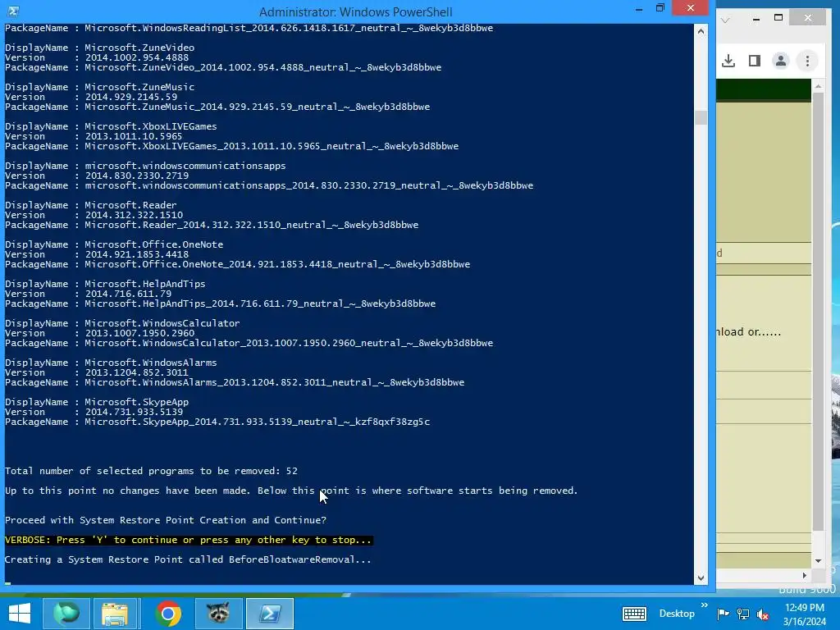Expand the Desktop toolbar double chevron
The width and height of the screenshot is (840, 630).
coord(705,605)
